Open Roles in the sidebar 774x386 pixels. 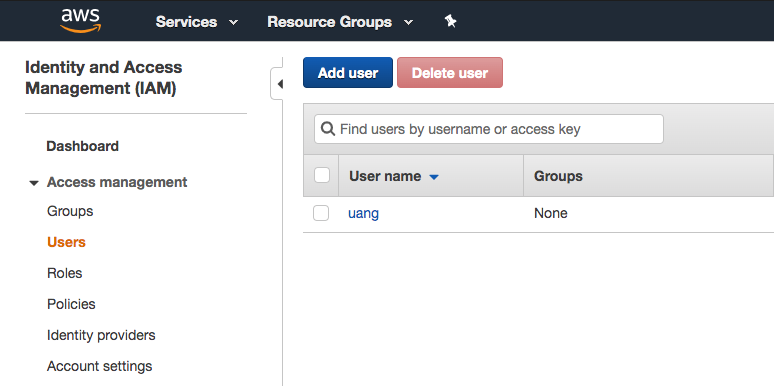pyautogui.click(x=65, y=273)
